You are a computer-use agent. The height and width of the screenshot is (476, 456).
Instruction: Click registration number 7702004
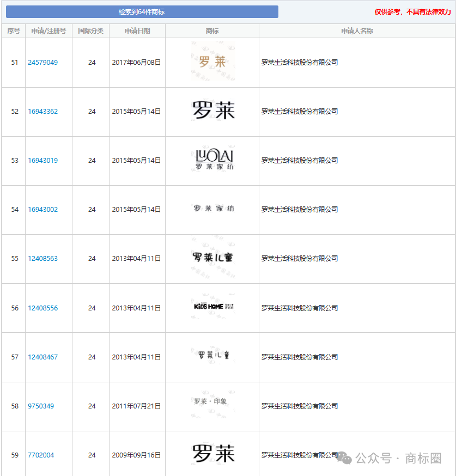click(x=41, y=455)
